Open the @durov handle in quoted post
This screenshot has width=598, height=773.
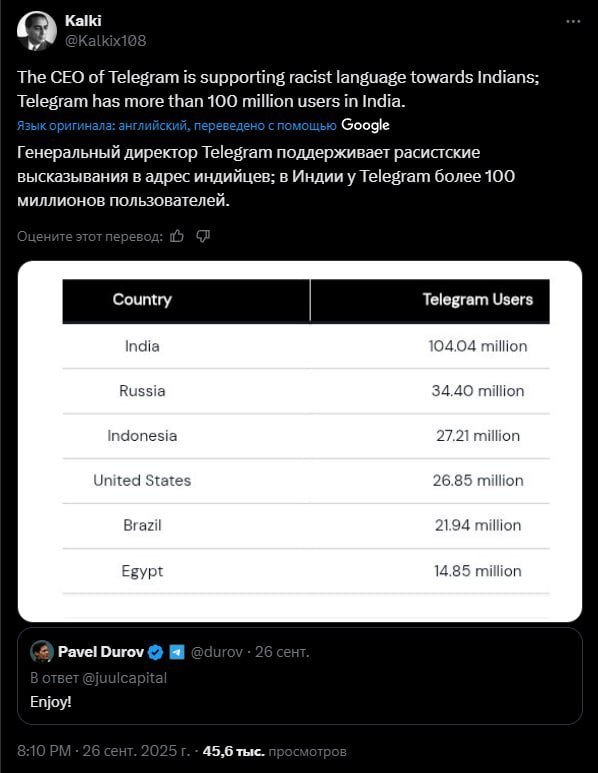[216, 652]
